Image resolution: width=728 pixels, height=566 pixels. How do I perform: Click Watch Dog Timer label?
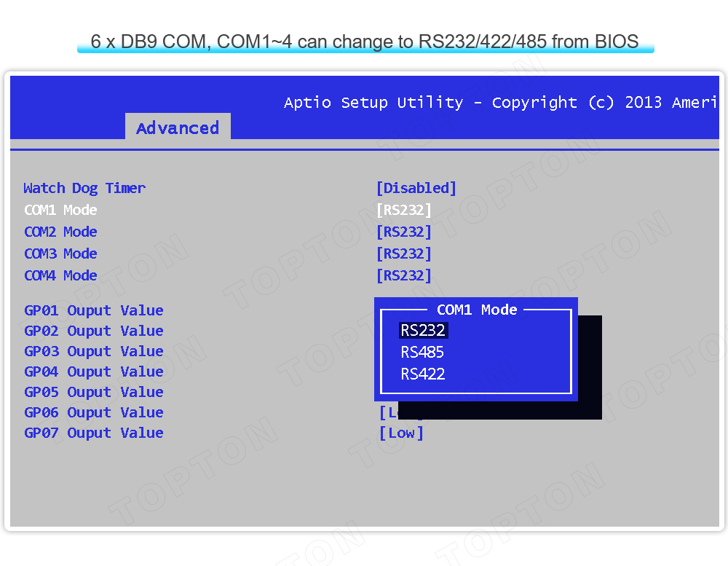point(84,188)
